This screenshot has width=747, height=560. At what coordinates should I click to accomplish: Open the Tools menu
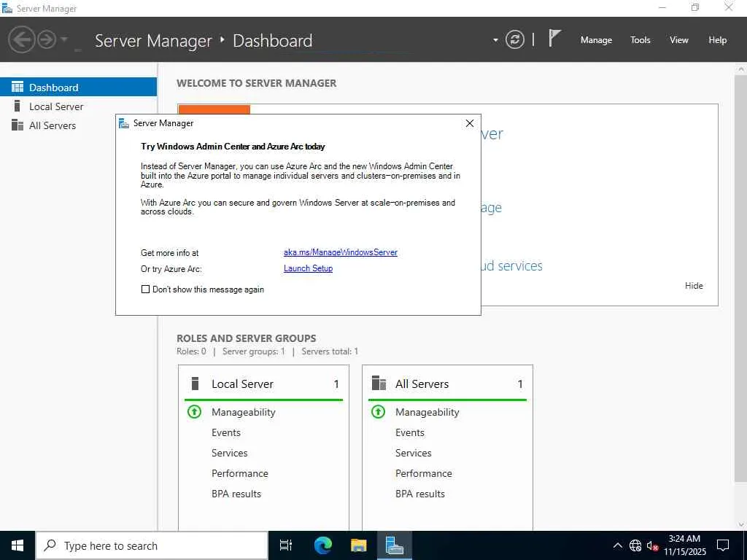(640, 40)
